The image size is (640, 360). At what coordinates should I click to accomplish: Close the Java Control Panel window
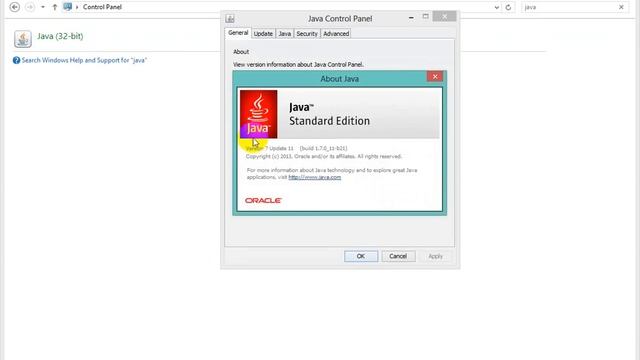tap(444, 16)
